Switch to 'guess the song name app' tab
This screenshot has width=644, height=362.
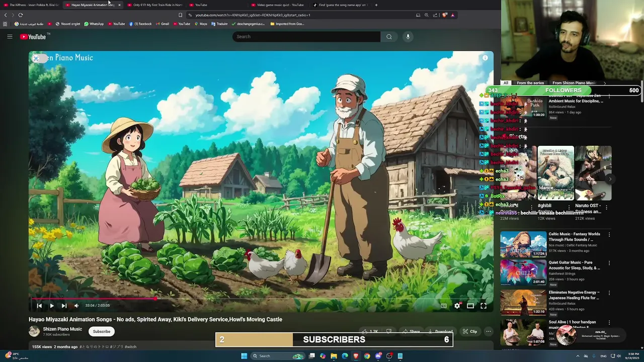point(340,5)
